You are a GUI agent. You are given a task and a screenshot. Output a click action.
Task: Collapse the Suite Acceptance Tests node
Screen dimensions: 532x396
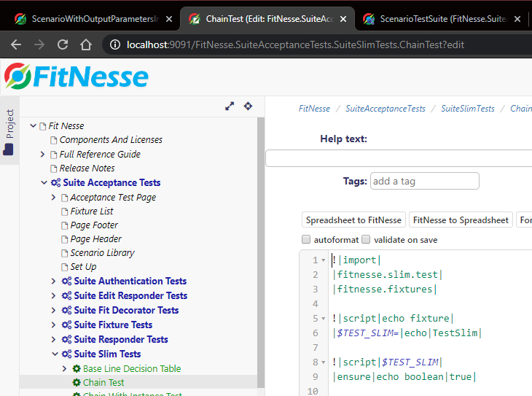44,183
